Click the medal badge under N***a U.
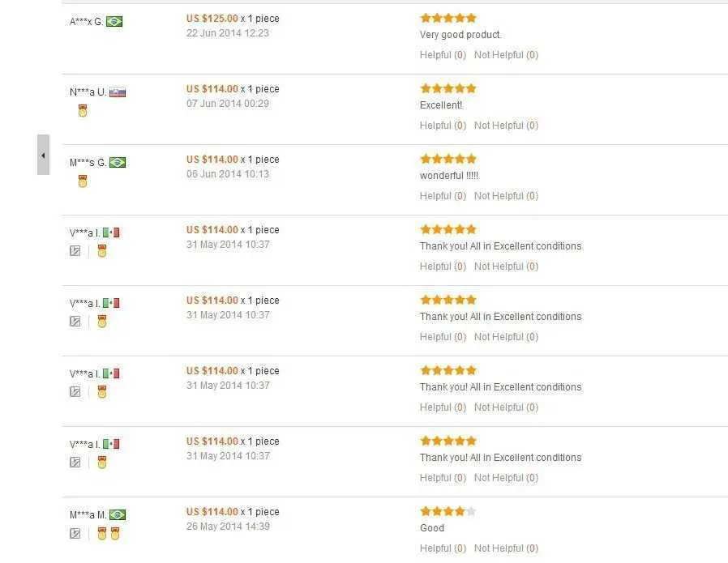 (82, 111)
